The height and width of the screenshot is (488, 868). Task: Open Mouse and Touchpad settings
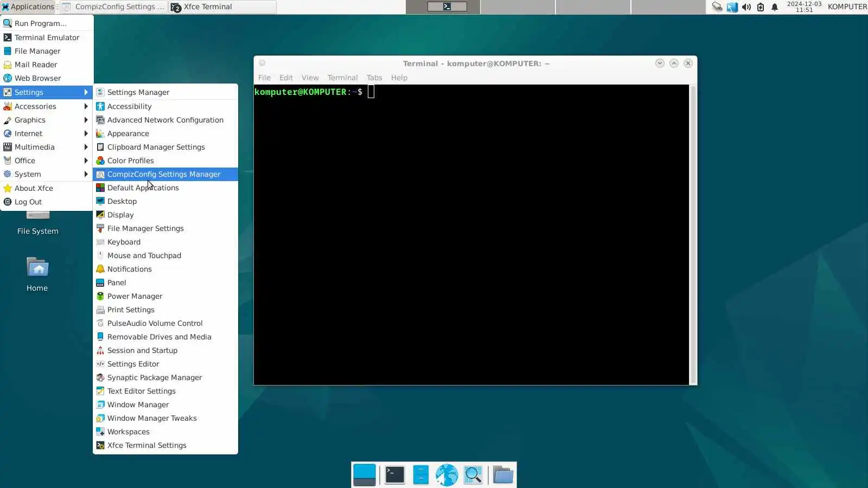[165, 255]
